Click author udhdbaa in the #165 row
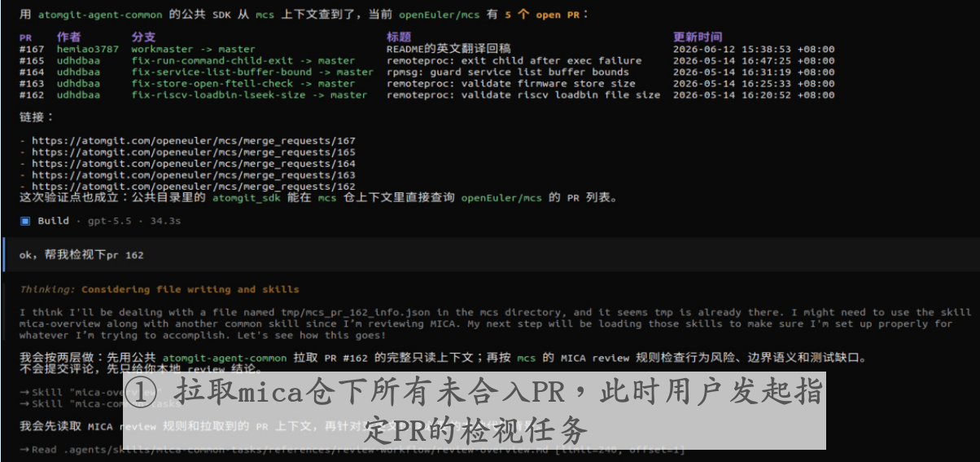The width and height of the screenshot is (980, 462). point(79,60)
